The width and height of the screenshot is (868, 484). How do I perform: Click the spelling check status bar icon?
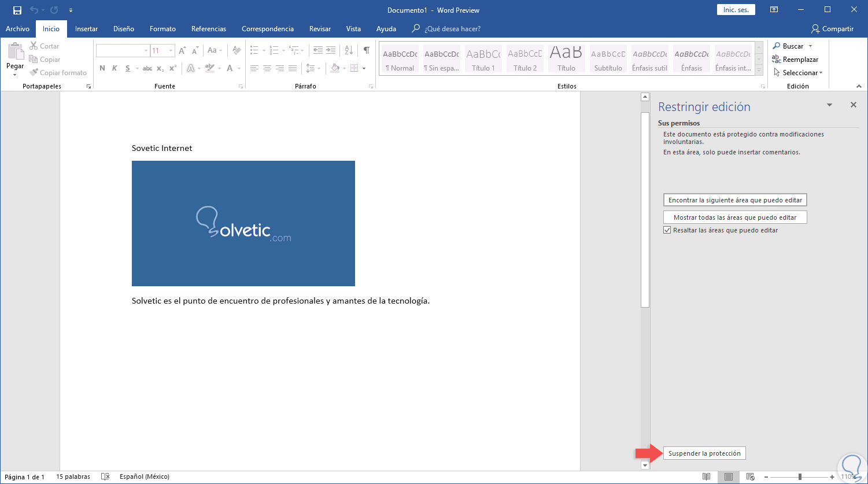pyautogui.click(x=105, y=476)
